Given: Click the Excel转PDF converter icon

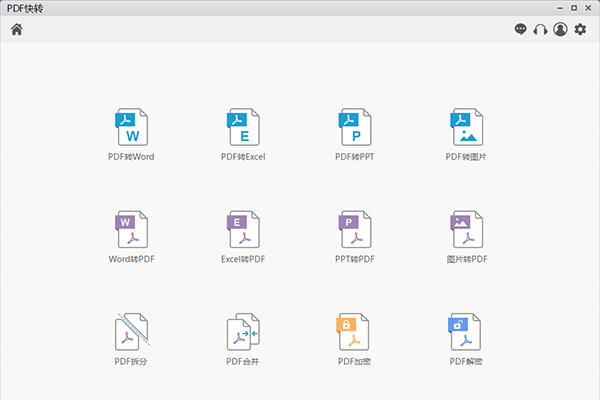Looking at the screenshot, I should pos(243,230).
